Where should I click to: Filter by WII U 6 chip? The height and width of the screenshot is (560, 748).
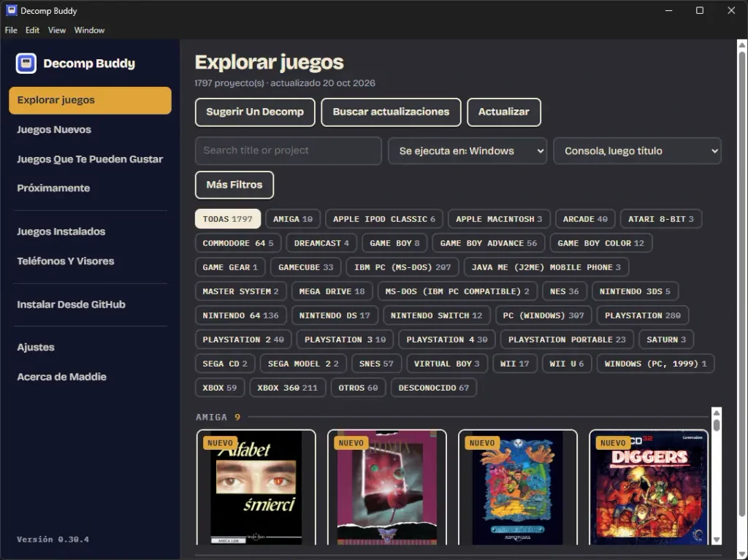566,364
